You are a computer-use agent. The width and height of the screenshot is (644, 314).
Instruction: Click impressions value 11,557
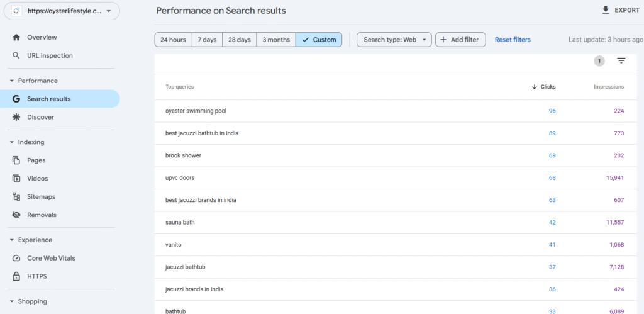coord(615,222)
